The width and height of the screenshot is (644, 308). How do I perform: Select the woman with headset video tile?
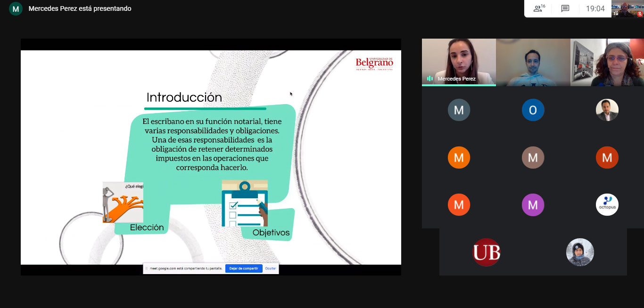607,62
